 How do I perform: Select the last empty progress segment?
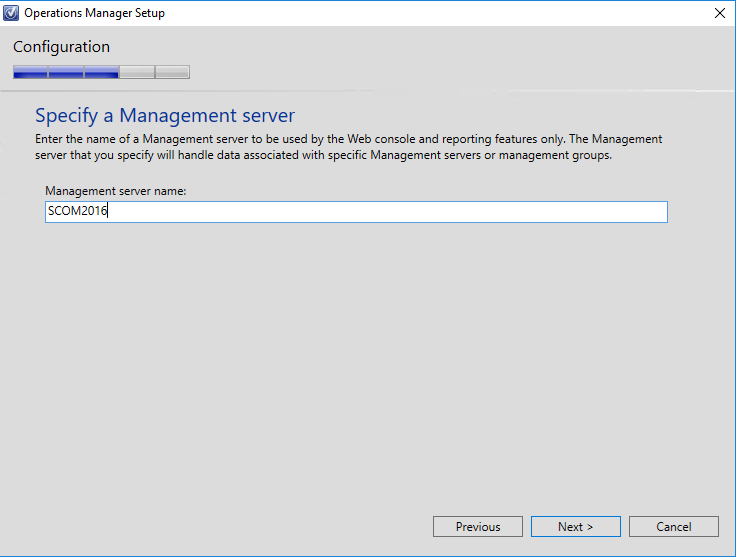point(172,72)
